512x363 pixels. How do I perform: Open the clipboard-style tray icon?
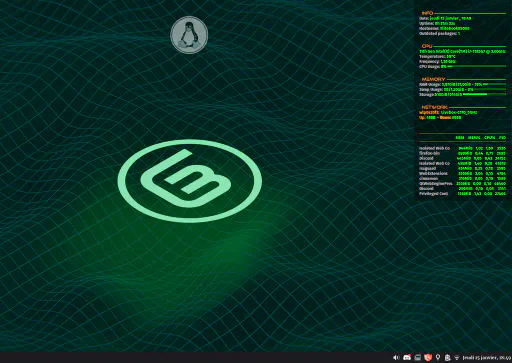coord(448,357)
